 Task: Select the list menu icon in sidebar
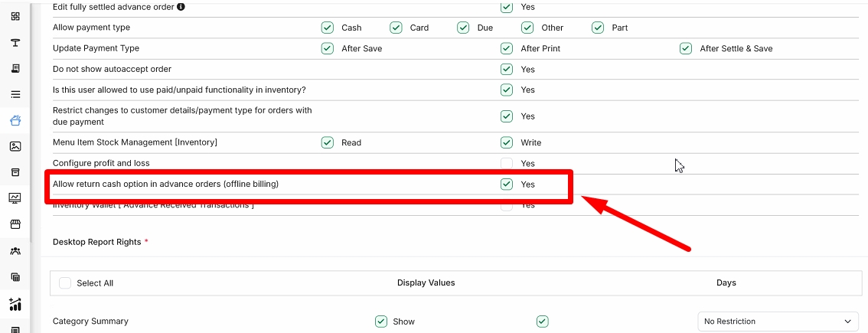pos(15,95)
